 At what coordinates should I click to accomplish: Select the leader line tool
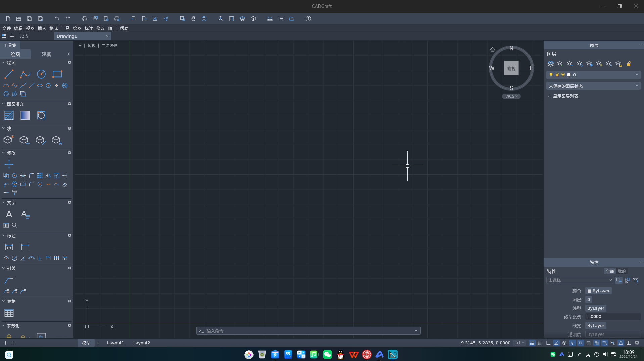tap(9, 280)
